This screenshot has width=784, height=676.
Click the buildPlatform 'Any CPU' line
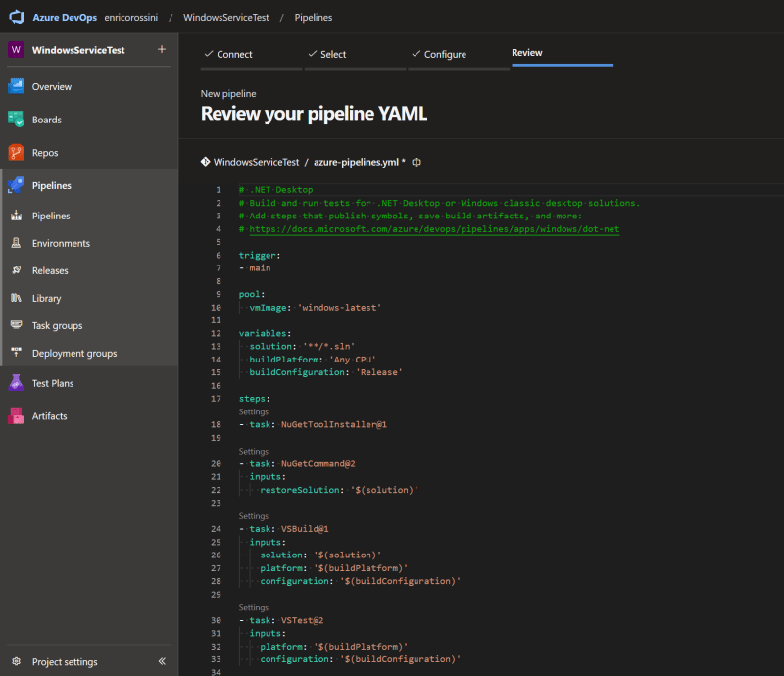tap(313, 359)
